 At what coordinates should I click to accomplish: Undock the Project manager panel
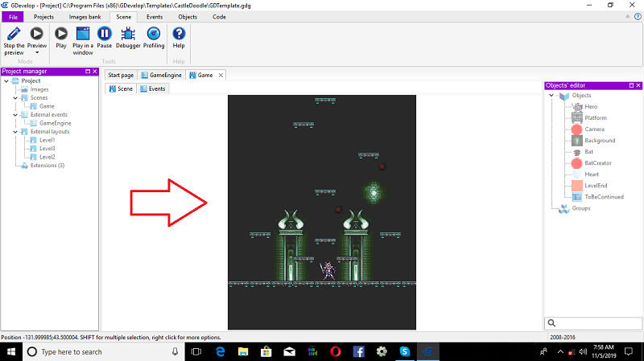click(x=88, y=72)
